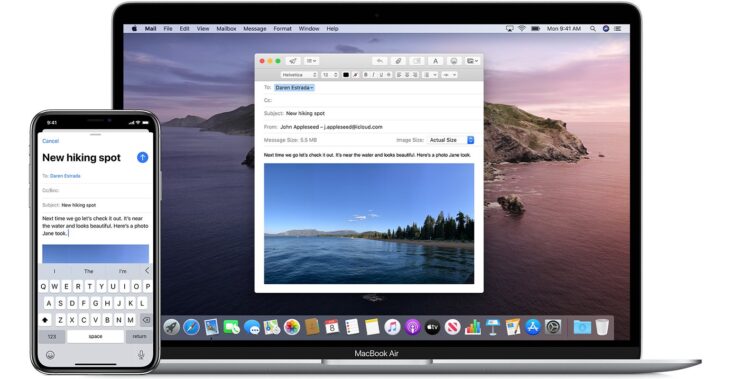Launch Safari from the Dock
This screenshot has width=740, height=379.
pyautogui.click(x=191, y=327)
